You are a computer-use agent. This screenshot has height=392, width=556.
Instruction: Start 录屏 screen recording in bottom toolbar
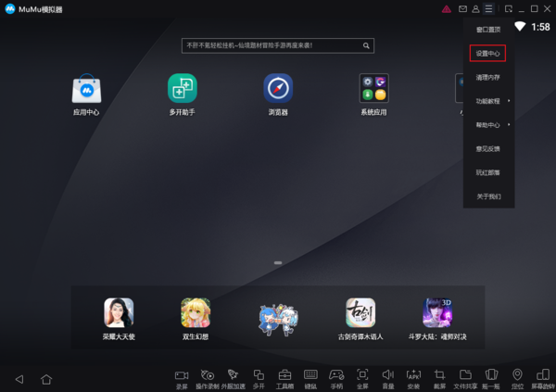click(182, 375)
